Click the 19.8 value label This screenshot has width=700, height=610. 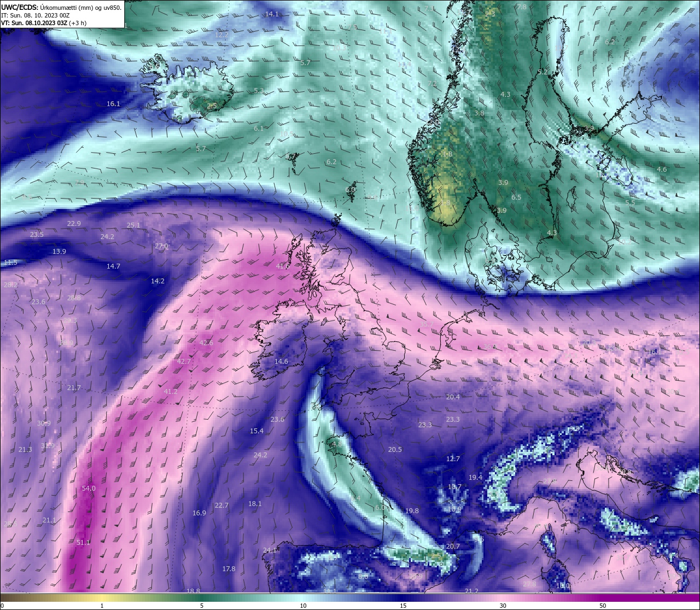click(412, 511)
